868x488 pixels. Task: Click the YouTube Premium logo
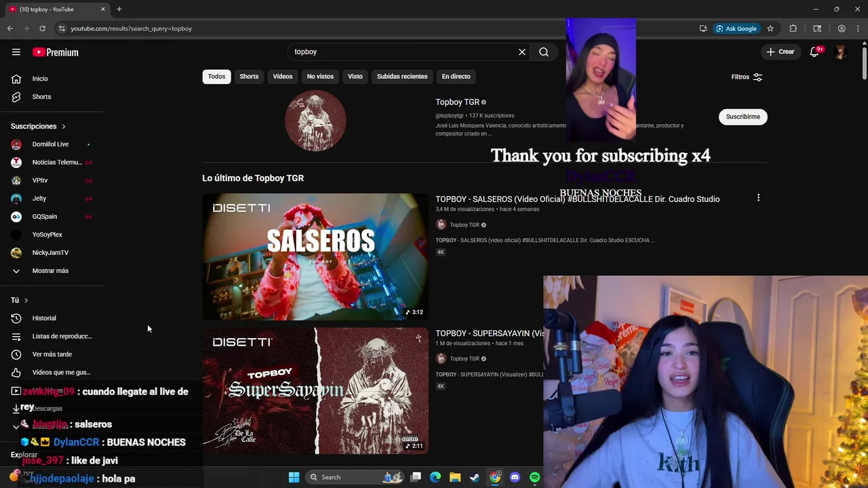tap(56, 52)
